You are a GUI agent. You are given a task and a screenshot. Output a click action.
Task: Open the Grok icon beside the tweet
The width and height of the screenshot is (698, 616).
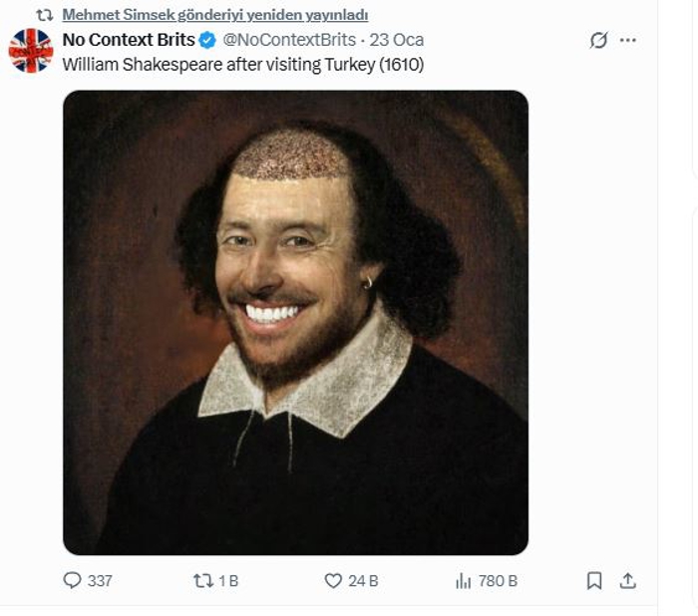(x=599, y=41)
